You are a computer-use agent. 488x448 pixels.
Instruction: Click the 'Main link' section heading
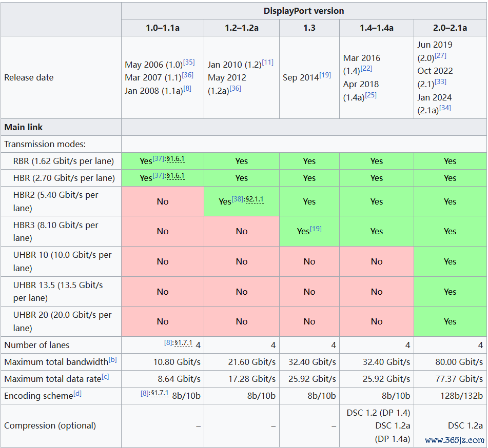[x=24, y=127]
